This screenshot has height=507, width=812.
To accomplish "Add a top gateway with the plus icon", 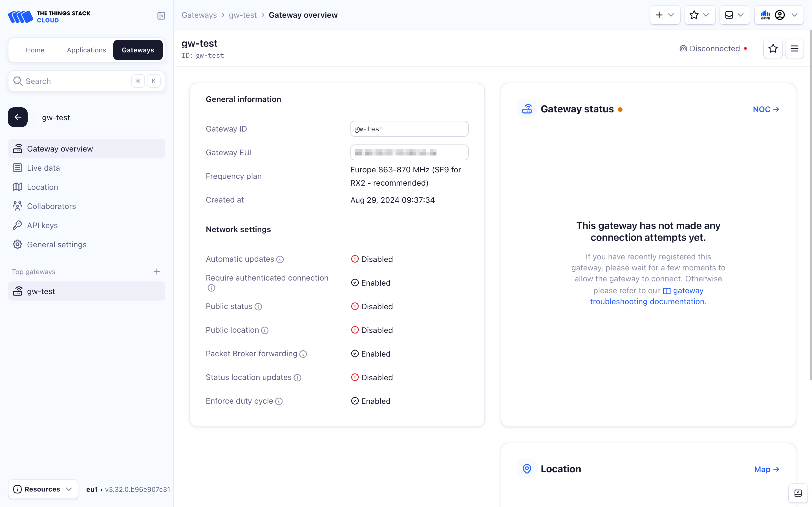I will point(157,272).
